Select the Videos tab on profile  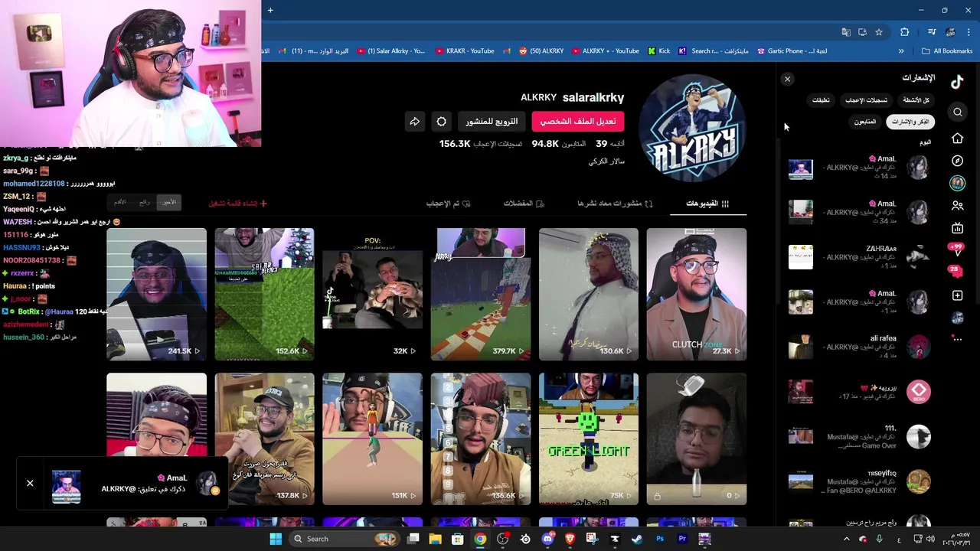[x=707, y=204]
